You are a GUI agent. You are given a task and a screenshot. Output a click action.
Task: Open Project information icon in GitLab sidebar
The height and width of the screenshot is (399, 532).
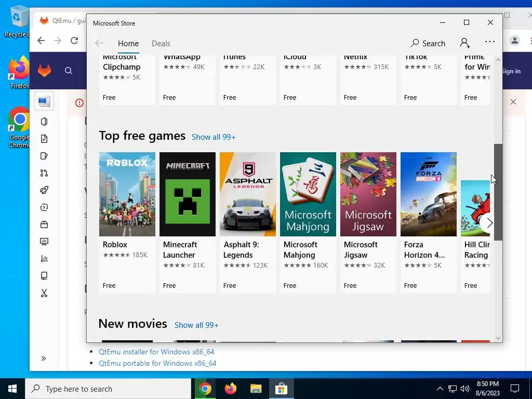pyautogui.click(x=44, y=122)
